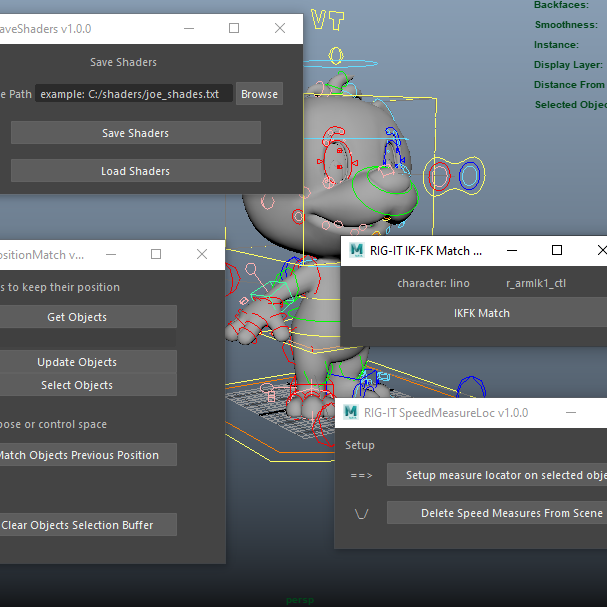
Task: Click Clear Objects Selection Buffer
Action: 78,524
